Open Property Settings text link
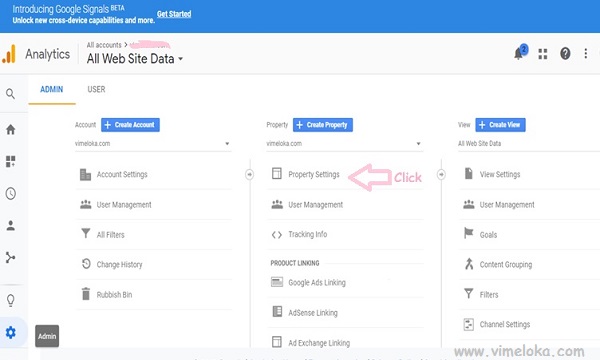The height and width of the screenshot is (360, 600). 314,174
